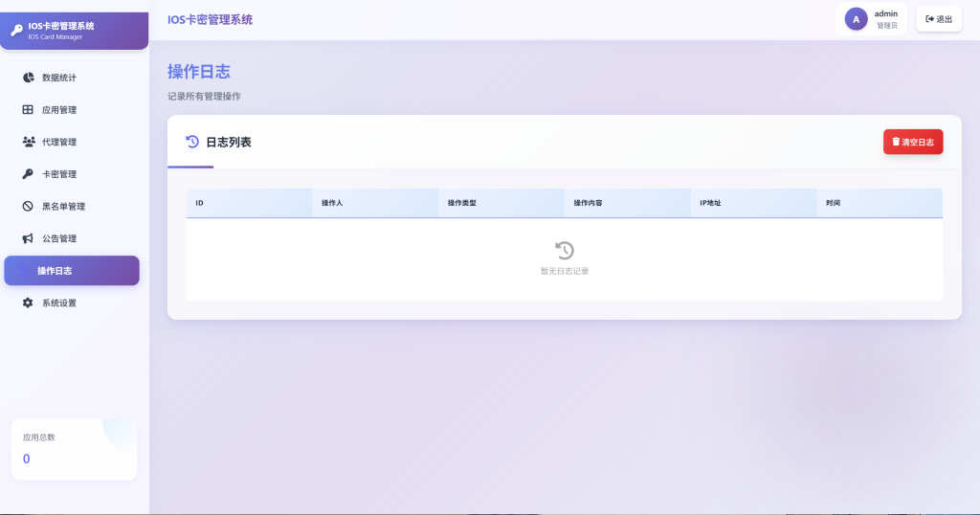This screenshot has height=515, width=980.
Task: Open the 操作日志 menu item
Action: pyautogui.click(x=72, y=271)
